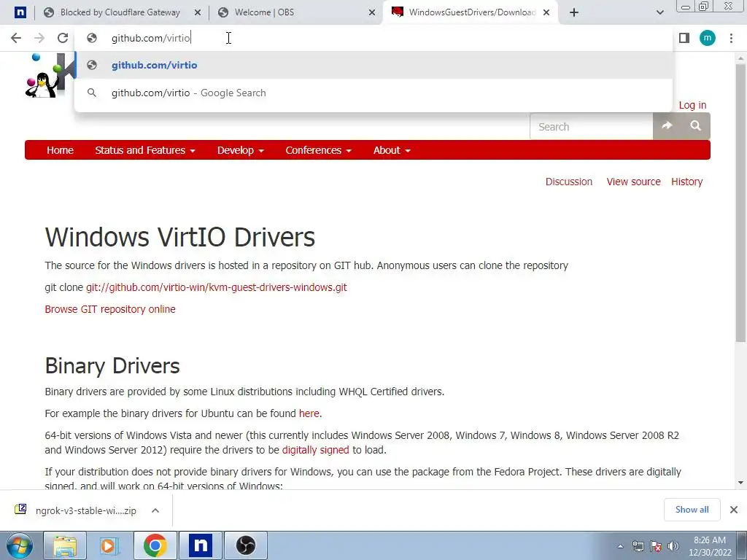Click the browser forward arrow

[39, 38]
